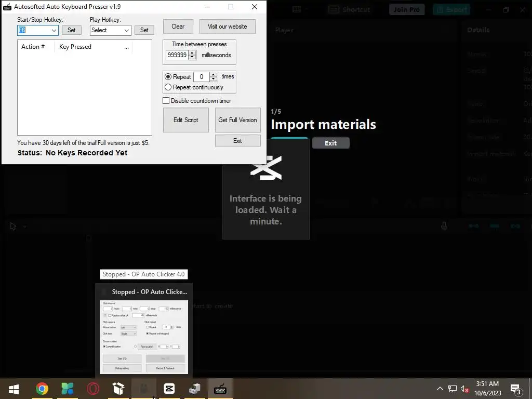This screenshot has width=532, height=399.
Task: Click the taskbar icon right of CapCut
Action: 195,389
